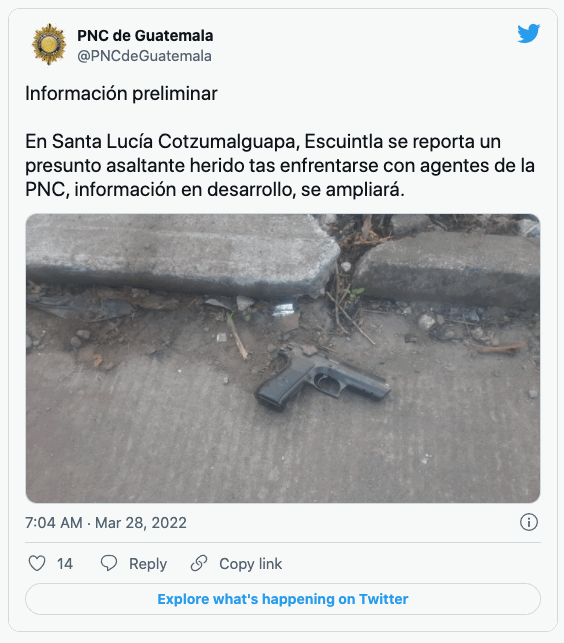The height and width of the screenshot is (643, 564).
Task: Click the 14 likes count
Action: (x=65, y=564)
